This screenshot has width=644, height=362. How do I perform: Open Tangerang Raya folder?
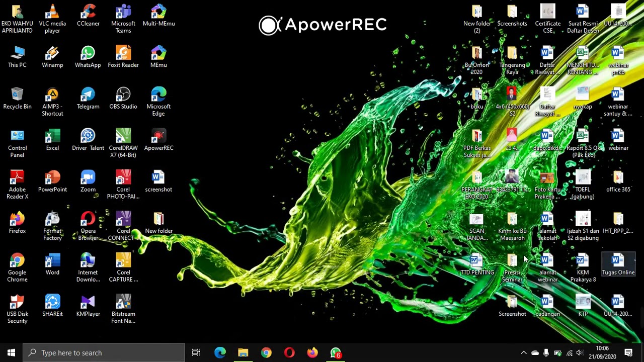pyautogui.click(x=512, y=60)
